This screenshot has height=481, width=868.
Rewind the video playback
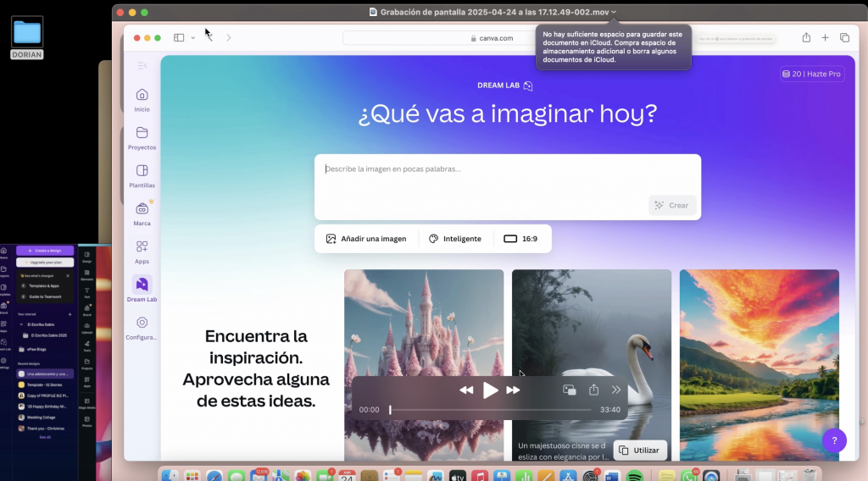coord(466,390)
